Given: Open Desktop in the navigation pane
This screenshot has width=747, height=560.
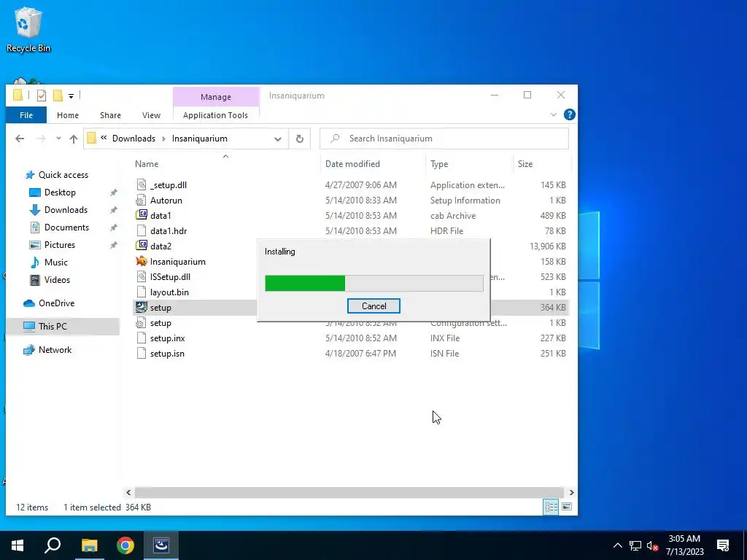Looking at the screenshot, I should (x=60, y=192).
